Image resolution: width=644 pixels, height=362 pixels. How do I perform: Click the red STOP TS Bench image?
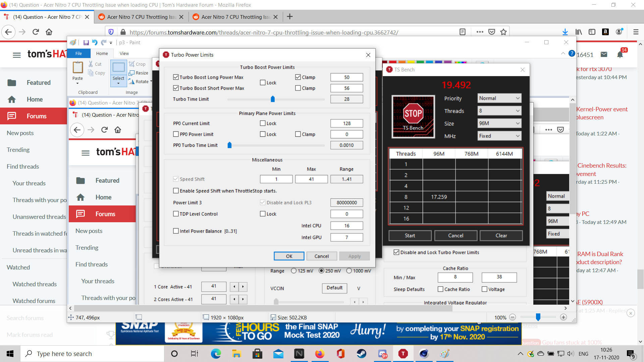[413, 116]
